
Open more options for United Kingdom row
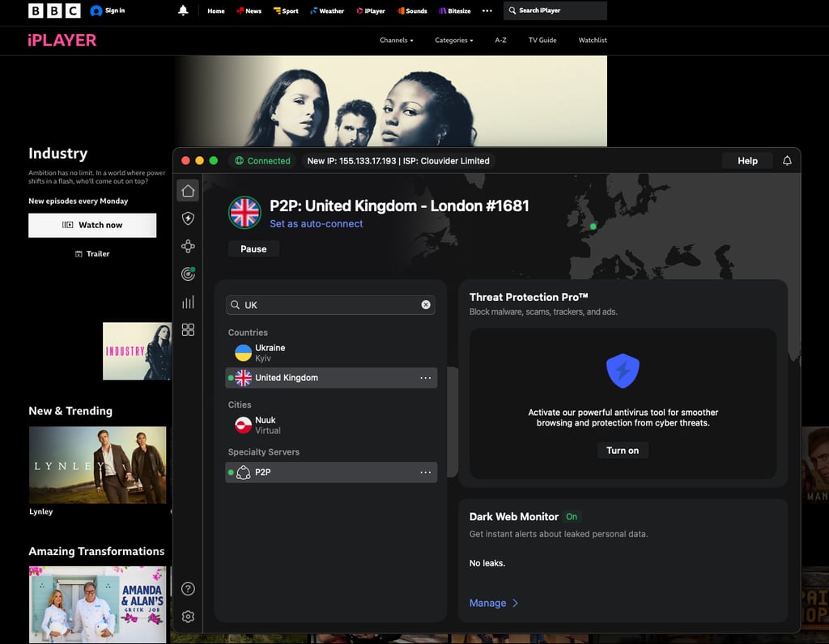(x=426, y=378)
